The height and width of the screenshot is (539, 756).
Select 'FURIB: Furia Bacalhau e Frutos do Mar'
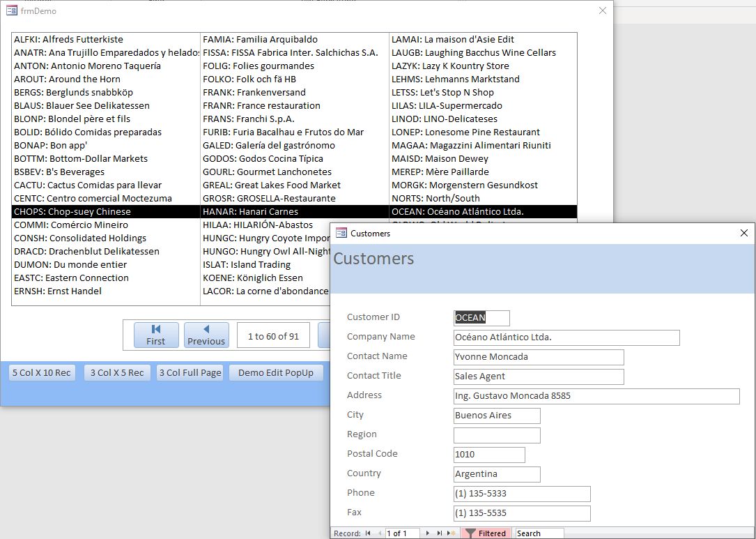(x=295, y=132)
